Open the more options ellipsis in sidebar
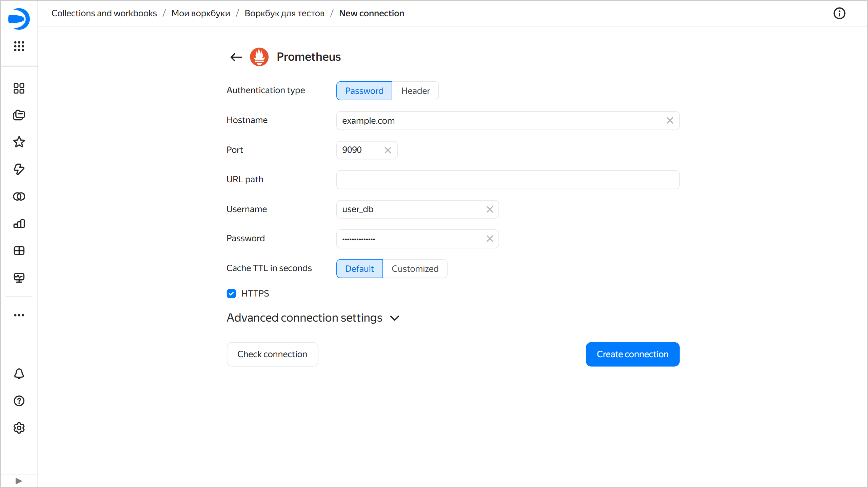The height and width of the screenshot is (488, 868). (x=19, y=315)
